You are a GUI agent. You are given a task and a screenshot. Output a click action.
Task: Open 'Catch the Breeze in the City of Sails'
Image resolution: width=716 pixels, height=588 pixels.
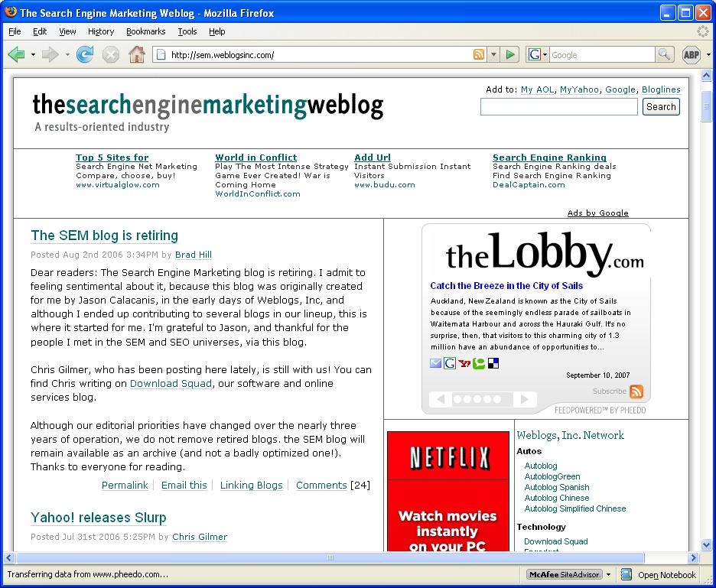coord(506,286)
